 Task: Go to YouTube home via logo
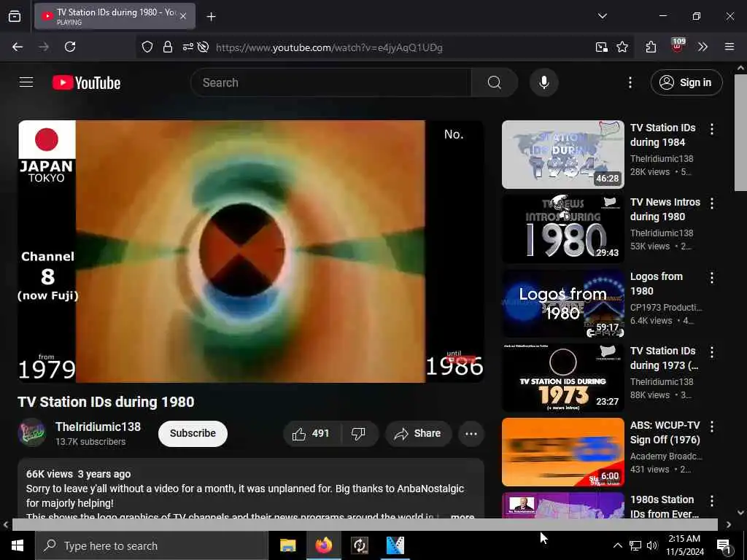click(86, 83)
